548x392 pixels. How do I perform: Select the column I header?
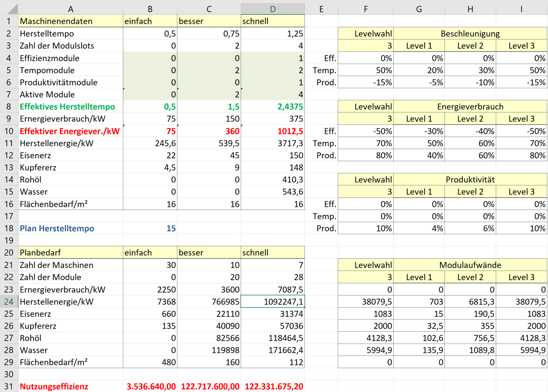[522, 9]
